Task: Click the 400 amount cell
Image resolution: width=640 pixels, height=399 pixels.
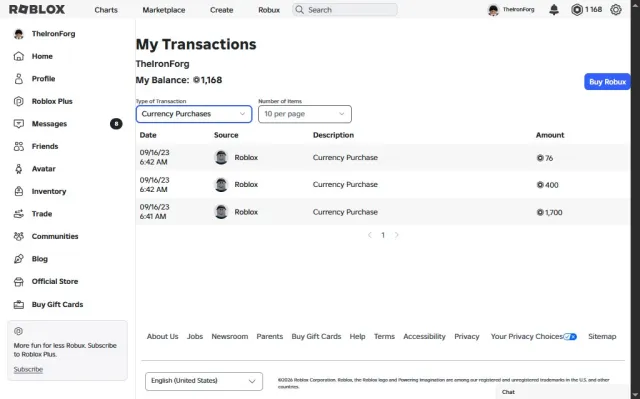Action: [547, 185]
